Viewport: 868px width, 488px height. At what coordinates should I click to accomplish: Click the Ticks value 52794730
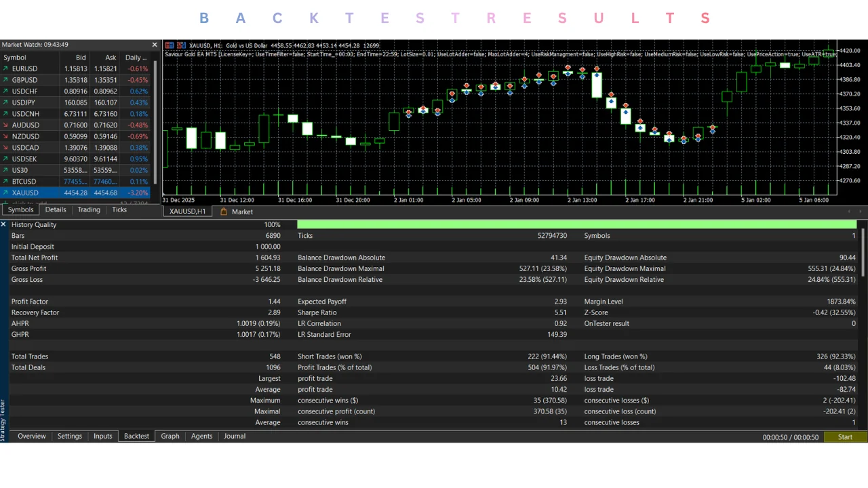552,236
